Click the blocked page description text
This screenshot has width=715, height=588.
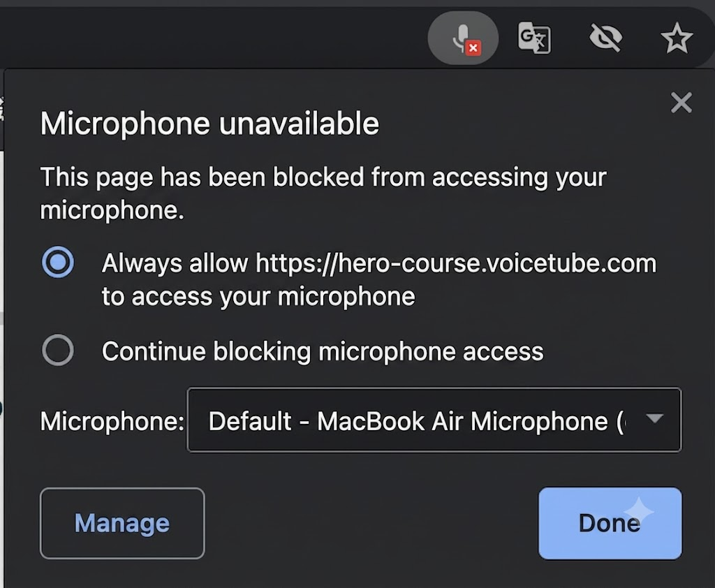pyautogui.click(x=323, y=193)
